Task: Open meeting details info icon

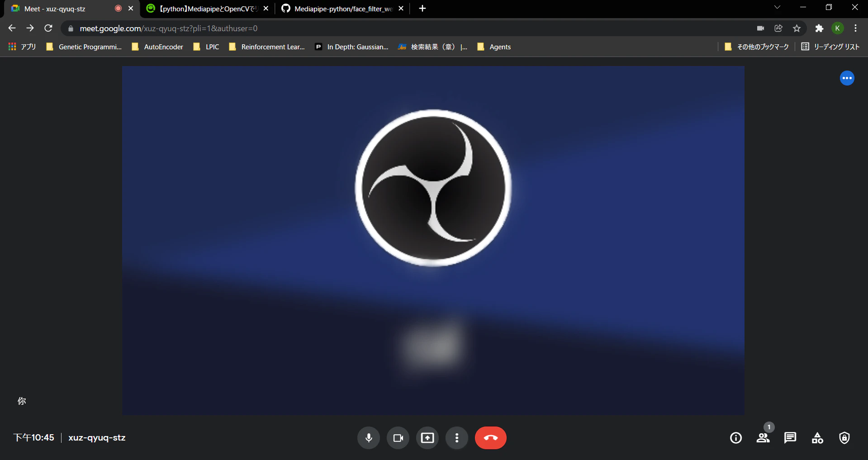Action: click(x=736, y=438)
